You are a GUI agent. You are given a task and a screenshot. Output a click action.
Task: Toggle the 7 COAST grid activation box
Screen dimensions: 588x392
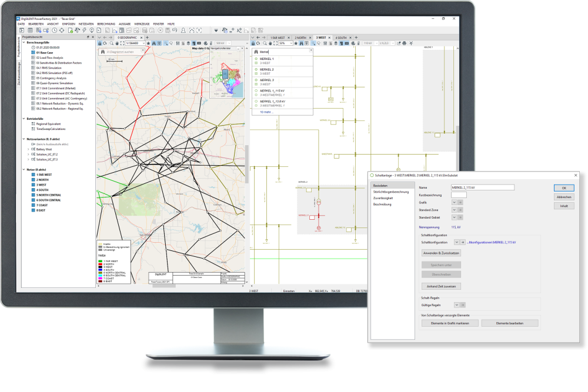pyautogui.click(x=33, y=205)
